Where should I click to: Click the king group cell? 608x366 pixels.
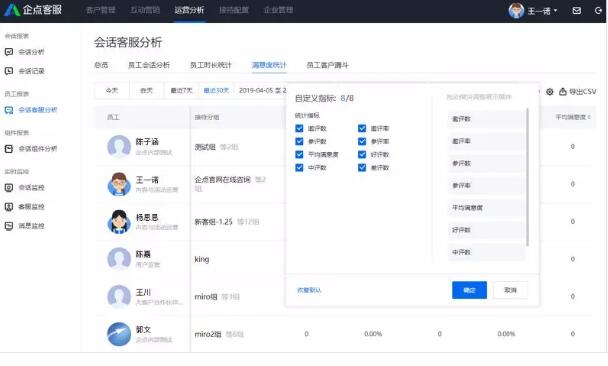(202, 259)
